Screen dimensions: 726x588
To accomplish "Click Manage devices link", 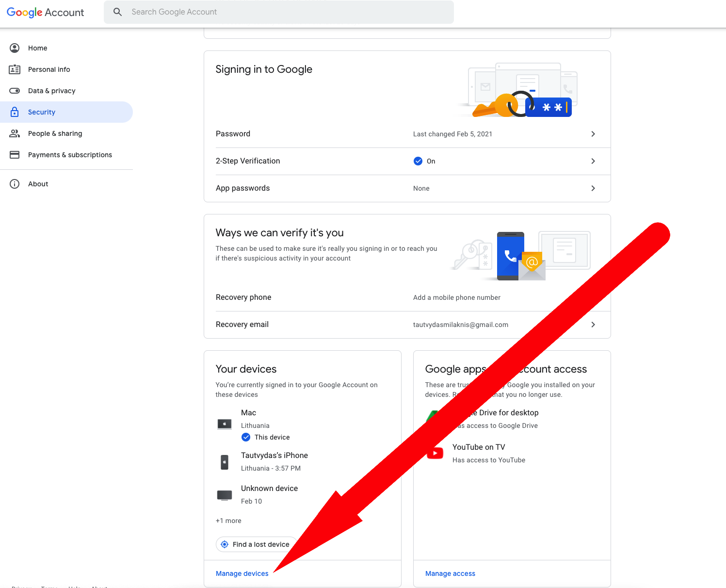I will coord(242,573).
